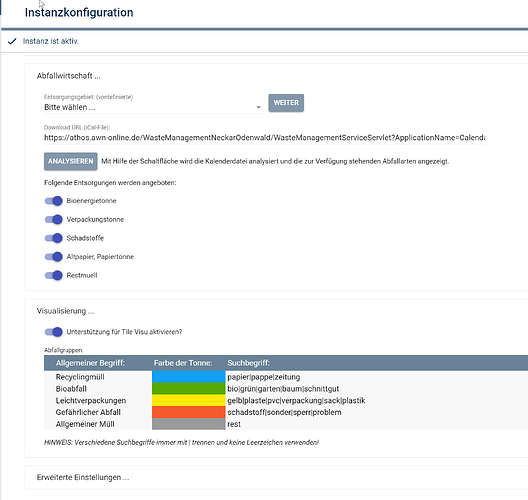
Task: Select the Allgemeiner Müll table cell
Action: [85, 424]
